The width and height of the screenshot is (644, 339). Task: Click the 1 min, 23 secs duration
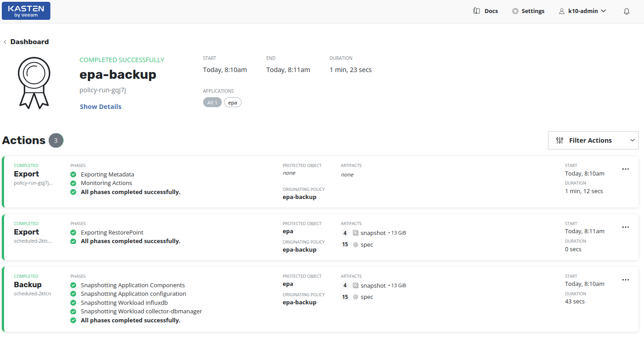point(351,70)
